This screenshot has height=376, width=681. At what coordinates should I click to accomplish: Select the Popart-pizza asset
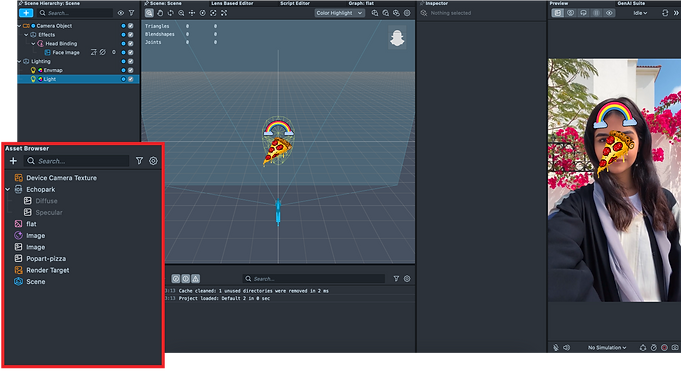tap(46, 259)
